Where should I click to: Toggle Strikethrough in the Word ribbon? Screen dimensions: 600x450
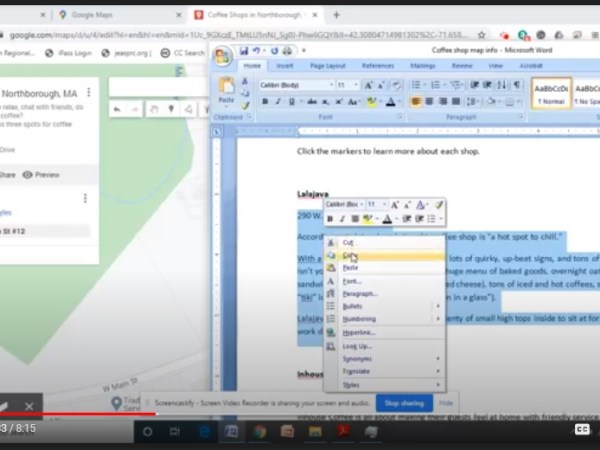click(312, 102)
